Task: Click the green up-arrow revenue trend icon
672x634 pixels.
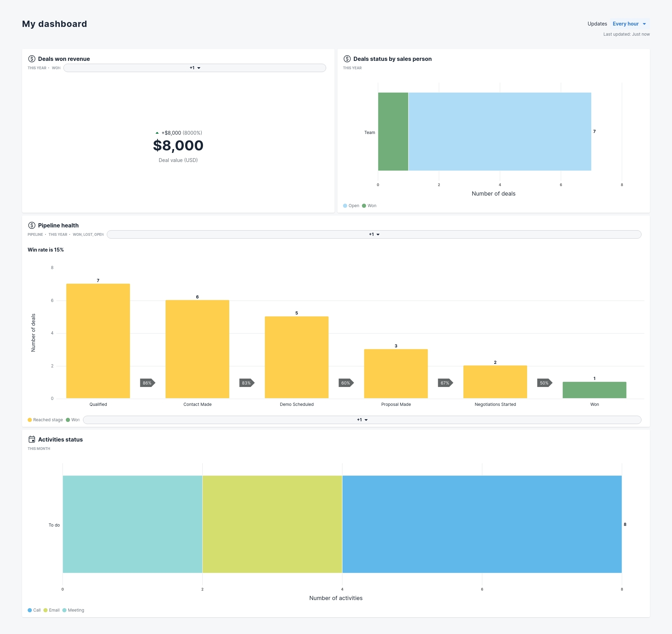Action: (x=157, y=133)
